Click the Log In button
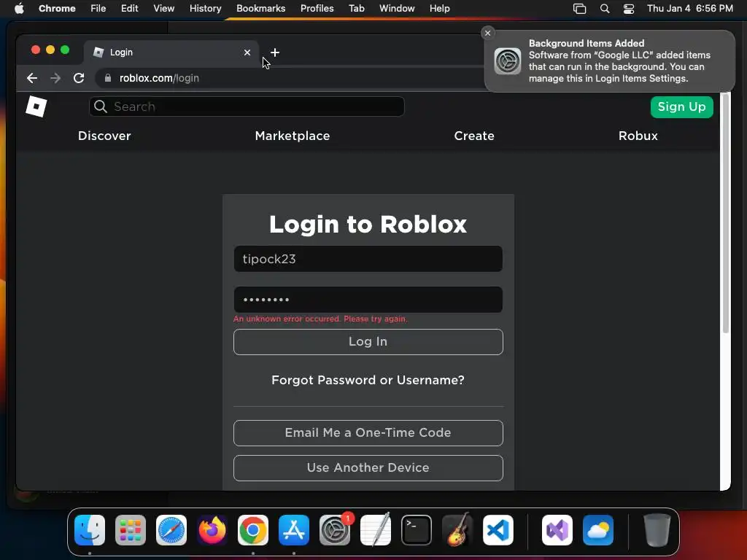 (368, 342)
